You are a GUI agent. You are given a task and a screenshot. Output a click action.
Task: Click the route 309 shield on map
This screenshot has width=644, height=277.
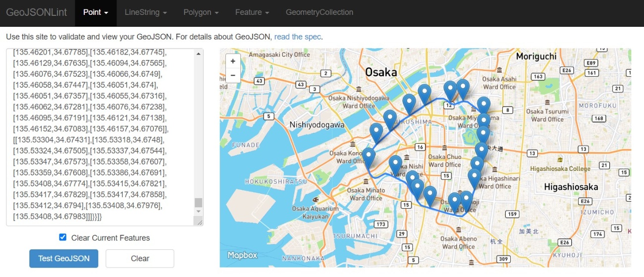(x=504, y=259)
